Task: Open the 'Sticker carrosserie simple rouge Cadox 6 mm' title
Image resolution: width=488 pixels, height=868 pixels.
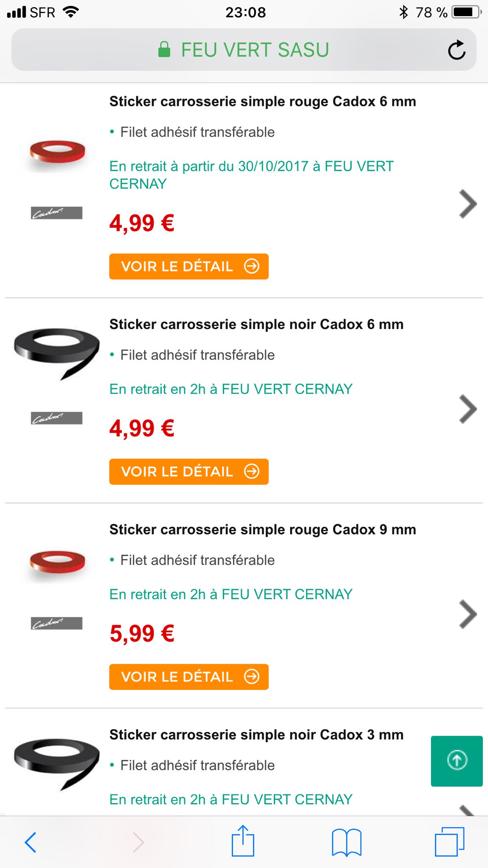Action: [263, 102]
